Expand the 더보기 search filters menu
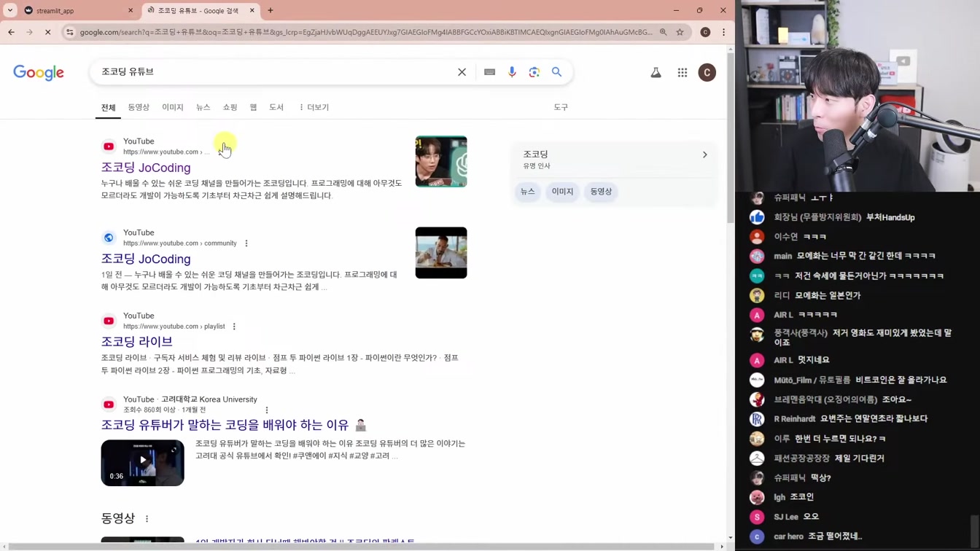The width and height of the screenshot is (980, 551). tap(314, 107)
